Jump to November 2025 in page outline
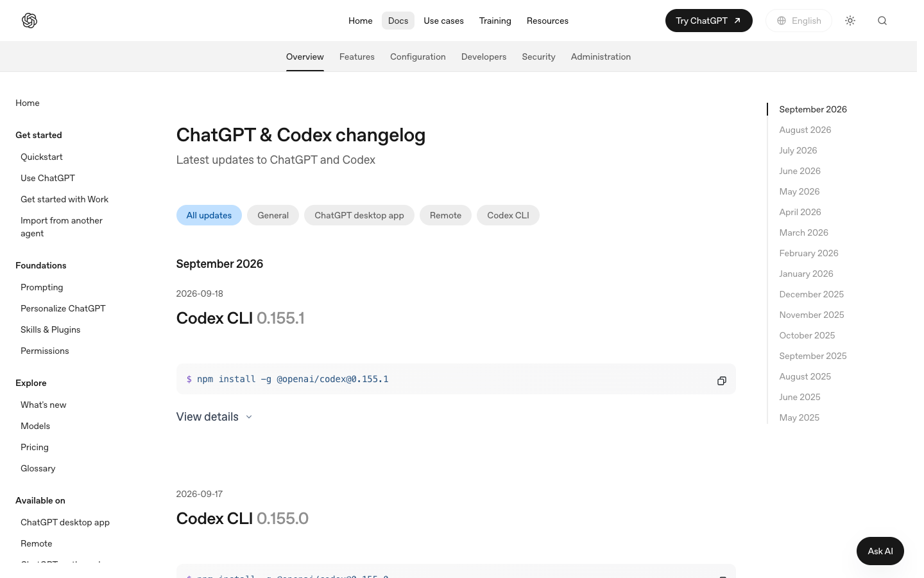Image resolution: width=924 pixels, height=578 pixels. (812, 315)
